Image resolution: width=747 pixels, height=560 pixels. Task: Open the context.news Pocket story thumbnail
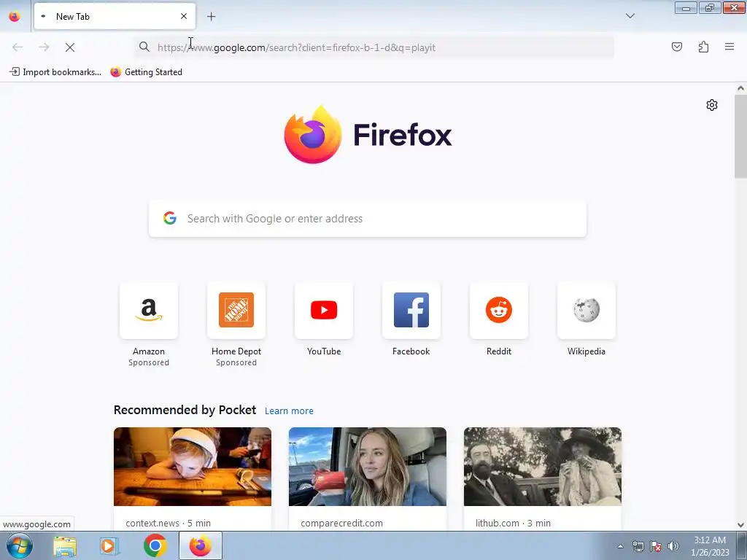(x=193, y=466)
